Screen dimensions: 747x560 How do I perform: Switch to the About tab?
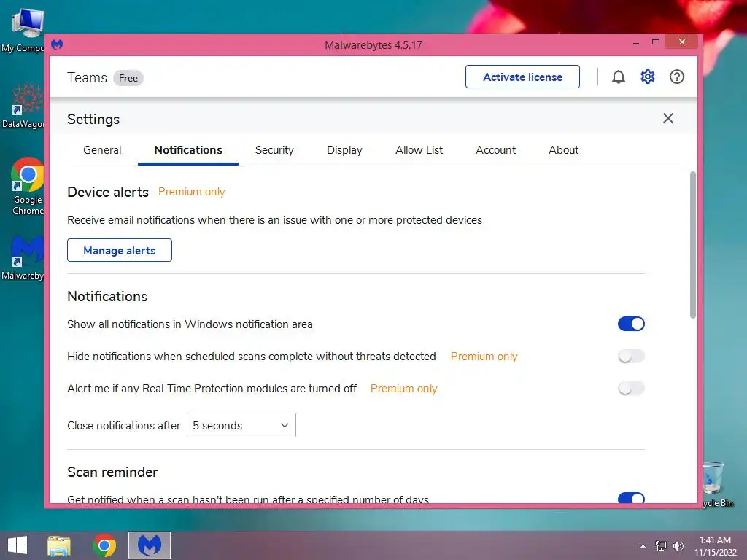pyautogui.click(x=563, y=150)
